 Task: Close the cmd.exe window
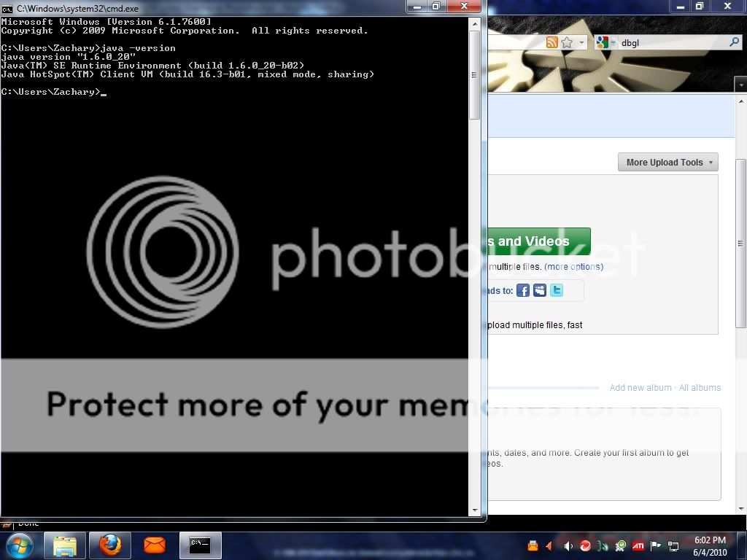[464, 6]
